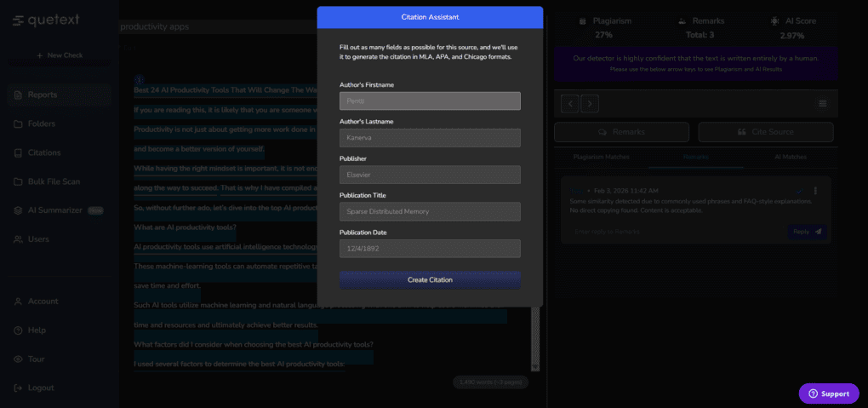Image resolution: width=868 pixels, height=408 pixels.
Task: Go to previous result with left arrow
Action: click(x=570, y=104)
